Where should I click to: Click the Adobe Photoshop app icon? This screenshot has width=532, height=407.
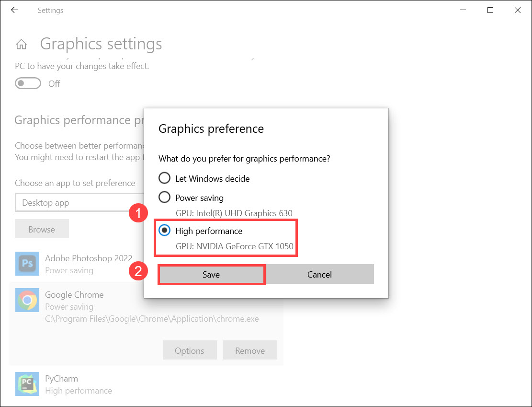[x=27, y=264]
